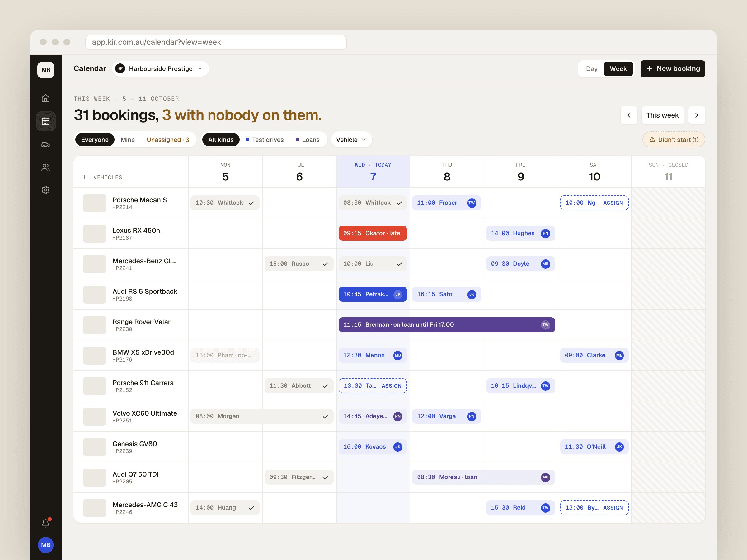747x560 pixels.
Task: Click the New booking button
Action: pos(672,68)
